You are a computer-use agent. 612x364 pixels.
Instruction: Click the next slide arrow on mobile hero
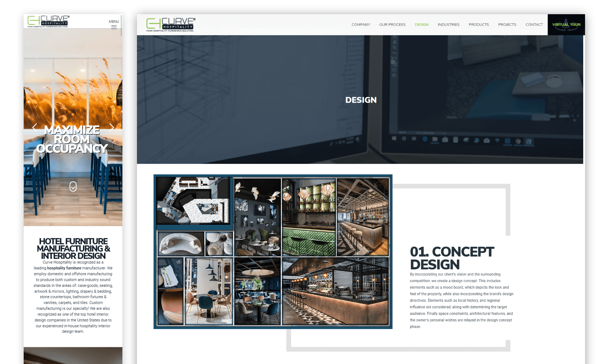click(x=112, y=127)
